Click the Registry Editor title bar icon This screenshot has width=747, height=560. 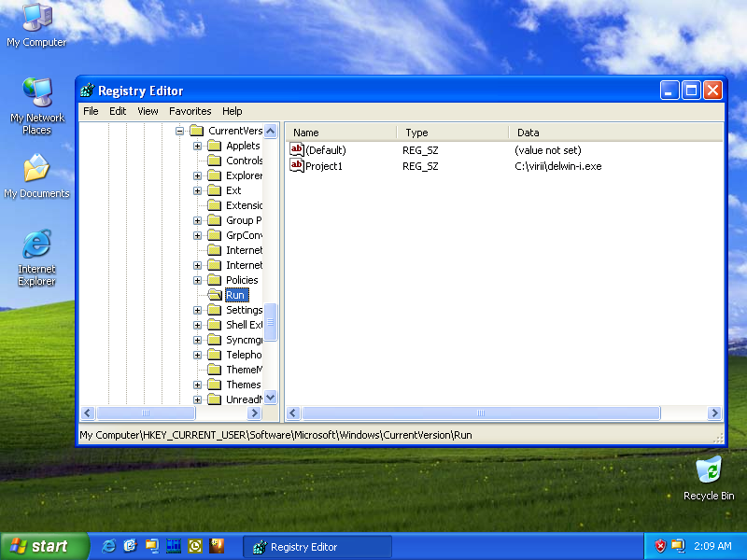87,90
